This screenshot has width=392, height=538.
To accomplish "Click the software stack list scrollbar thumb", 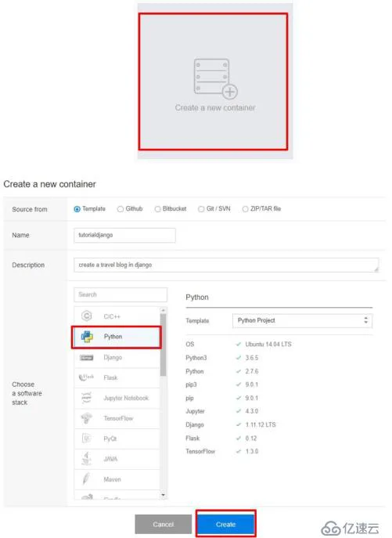I will [164, 345].
